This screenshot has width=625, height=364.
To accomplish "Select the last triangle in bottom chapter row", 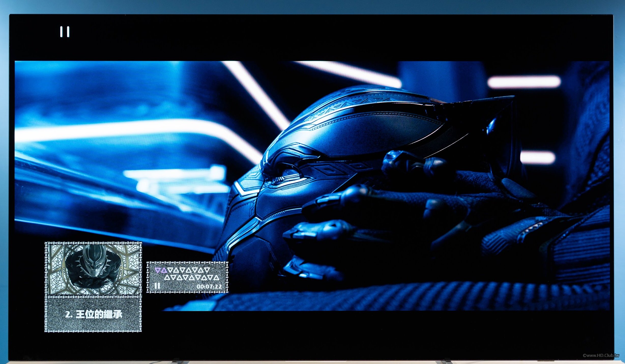I will pyautogui.click(x=216, y=278).
